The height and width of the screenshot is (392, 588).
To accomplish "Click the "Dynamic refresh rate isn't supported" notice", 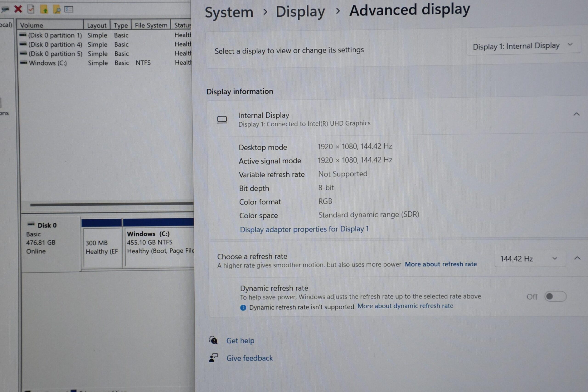I will tap(302, 307).
